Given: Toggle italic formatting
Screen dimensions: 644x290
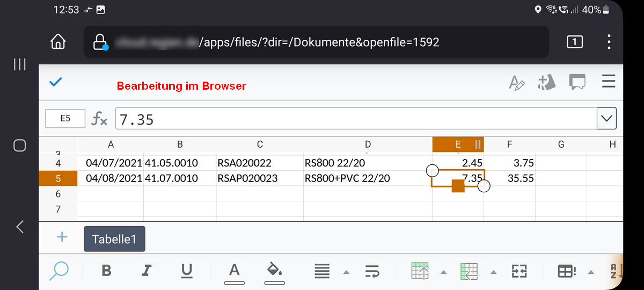Looking at the screenshot, I should click(x=146, y=271).
